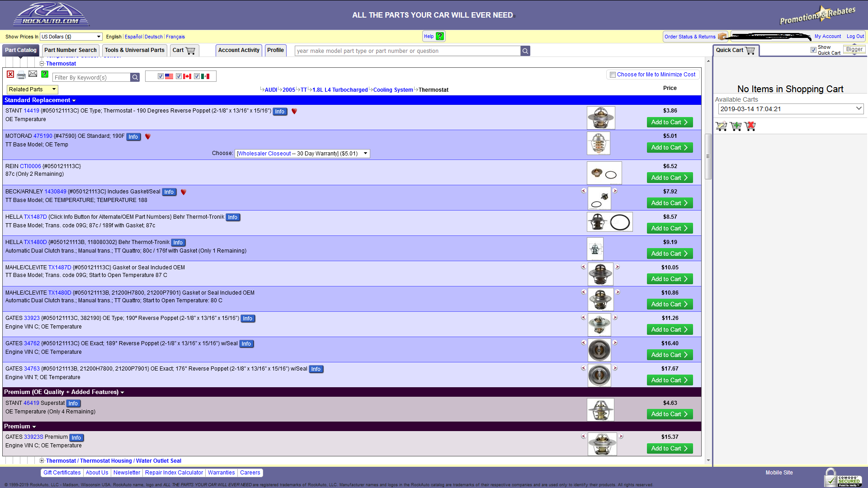868x488 pixels.
Task: Add STANT 14419 at $3.86 to cart
Action: click(670, 122)
